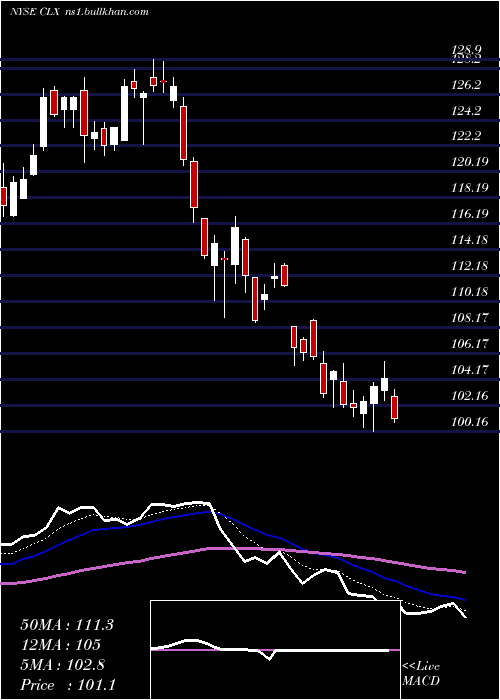The width and height of the screenshot is (500, 700).
Task: Click the 102.16 price axis label
Action: pyautogui.click(x=470, y=396)
